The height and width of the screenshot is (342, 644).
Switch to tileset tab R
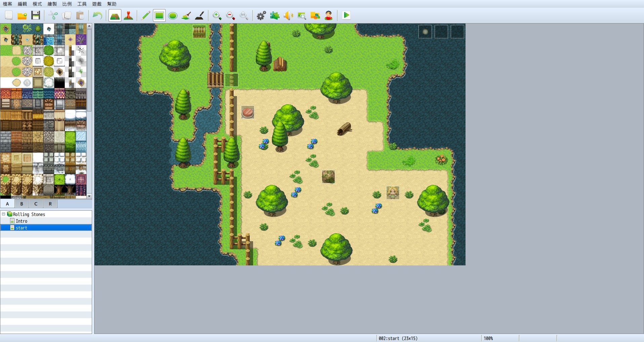point(50,204)
